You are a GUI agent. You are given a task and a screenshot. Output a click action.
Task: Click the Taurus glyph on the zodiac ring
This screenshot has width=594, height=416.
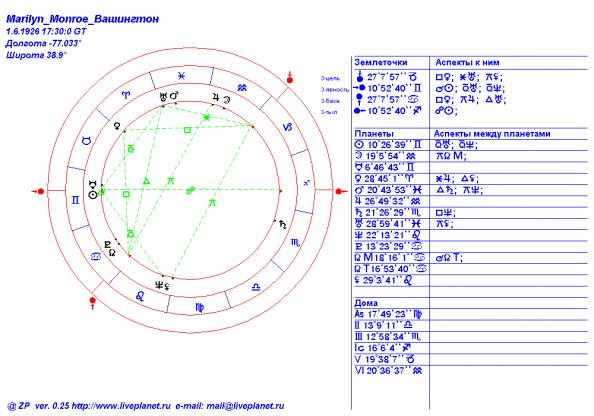pos(87,141)
